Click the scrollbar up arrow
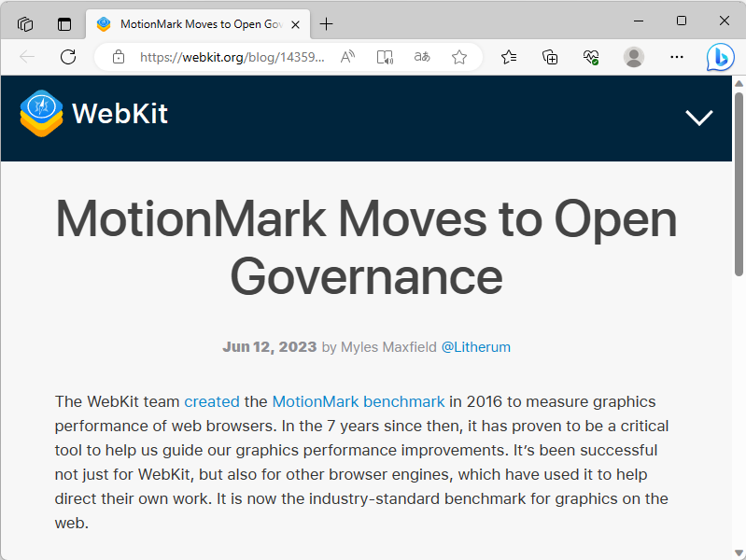Screen dimensions: 746x560 point(739,83)
